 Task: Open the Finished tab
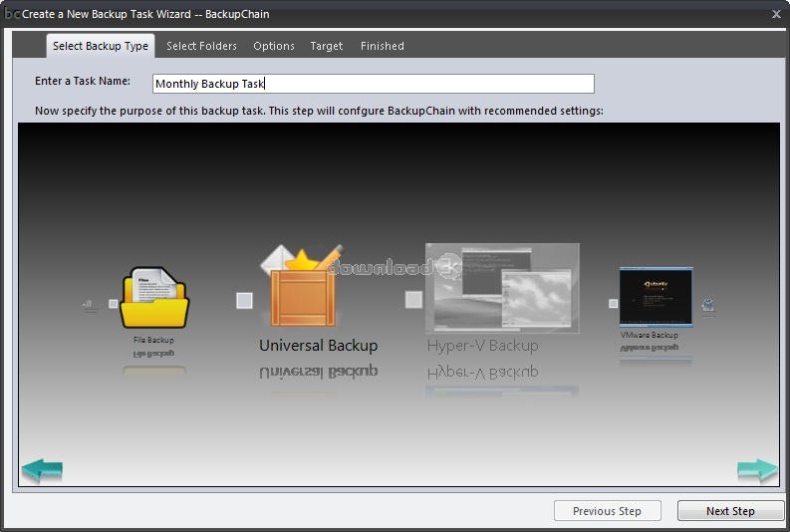383,46
